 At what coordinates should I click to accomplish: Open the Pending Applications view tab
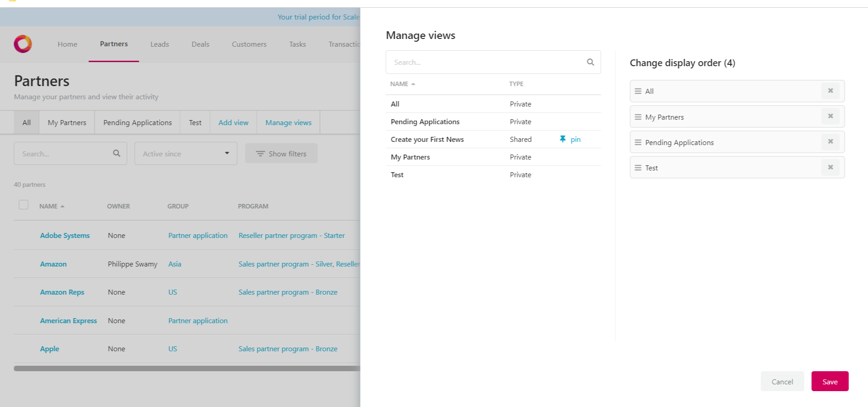[x=137, y=122]
